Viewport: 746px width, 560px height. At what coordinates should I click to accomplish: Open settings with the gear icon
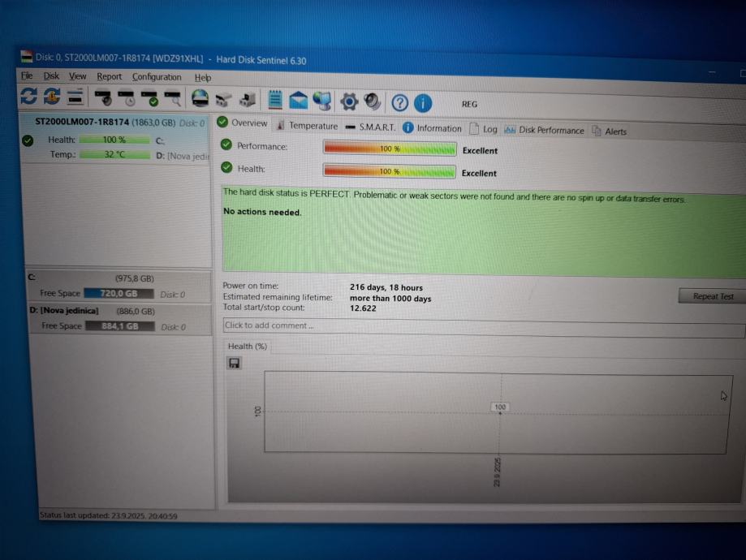pos(349,101)
